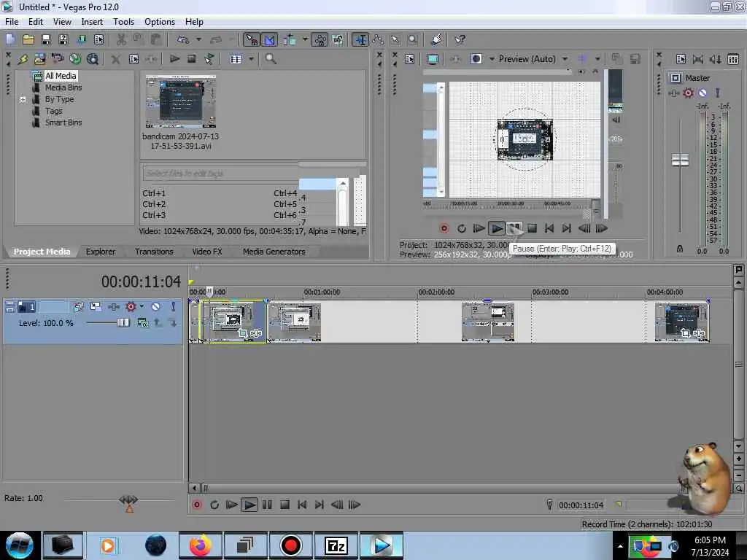747x560 pixels.
Task: Click the Master output insert icon
Action: 673,93
